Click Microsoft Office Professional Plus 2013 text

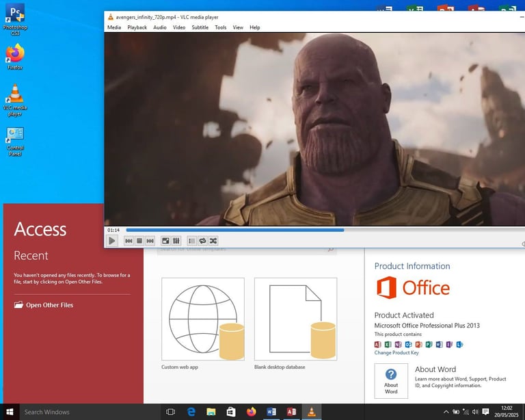(427, 326)
